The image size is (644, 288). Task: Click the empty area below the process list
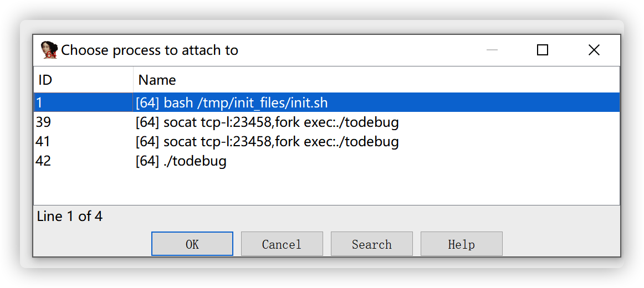pyautogui.click(x=326, y=187)
